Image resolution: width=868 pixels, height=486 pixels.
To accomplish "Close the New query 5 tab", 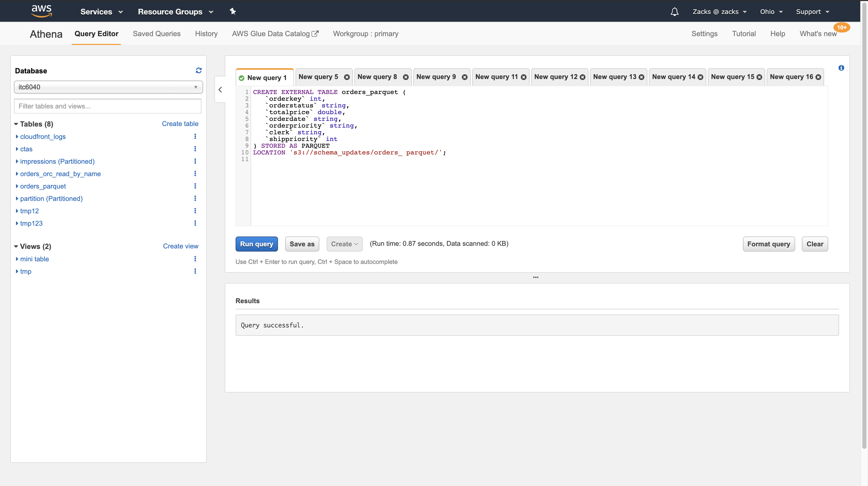I will coord(347,77).
